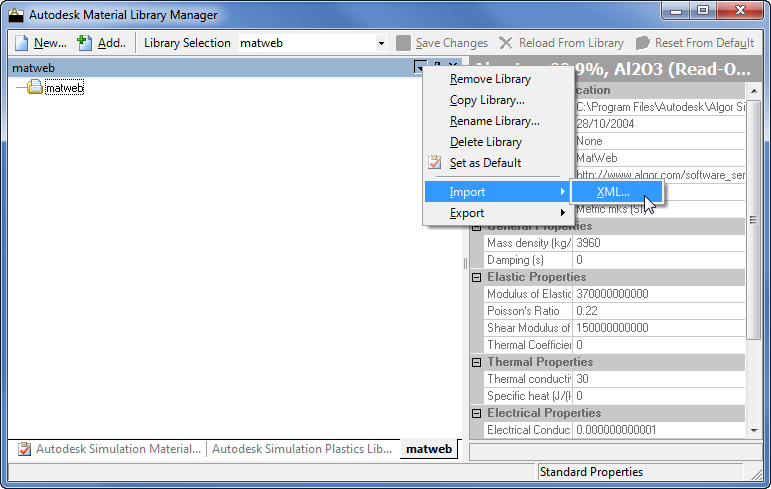Screen dimensions: 771x489
Task: Click Specific heat value field
Action: (x=659, y=396)
